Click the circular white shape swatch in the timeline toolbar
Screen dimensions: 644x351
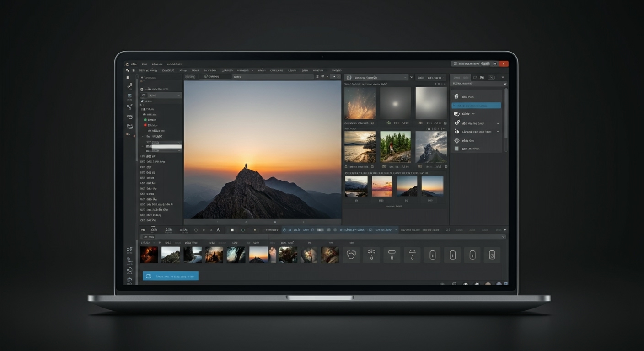click(243, 230)
